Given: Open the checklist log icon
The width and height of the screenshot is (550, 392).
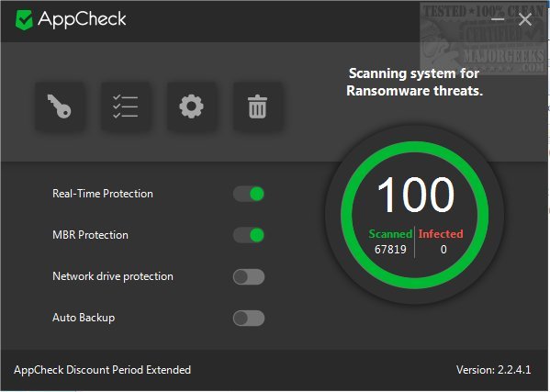Looking at the screenshot, I should (126, 106).
